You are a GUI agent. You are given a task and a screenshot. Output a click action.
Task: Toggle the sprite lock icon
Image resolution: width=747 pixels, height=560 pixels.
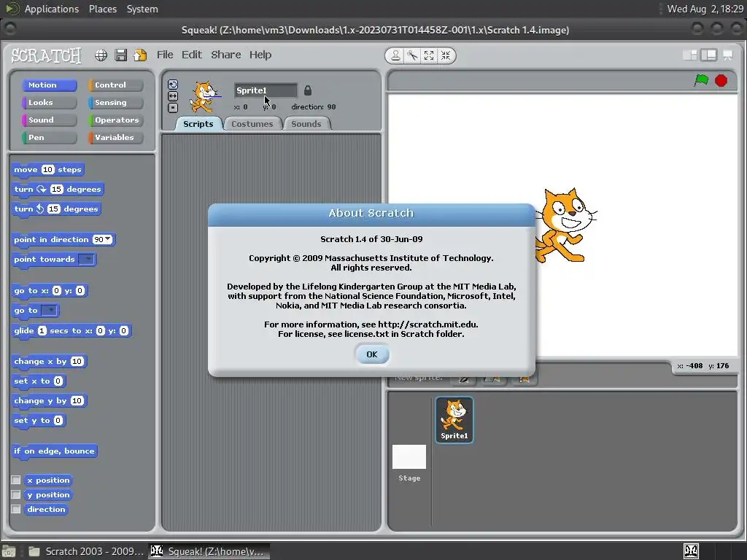pyautogui.click(x=308, y=90)
